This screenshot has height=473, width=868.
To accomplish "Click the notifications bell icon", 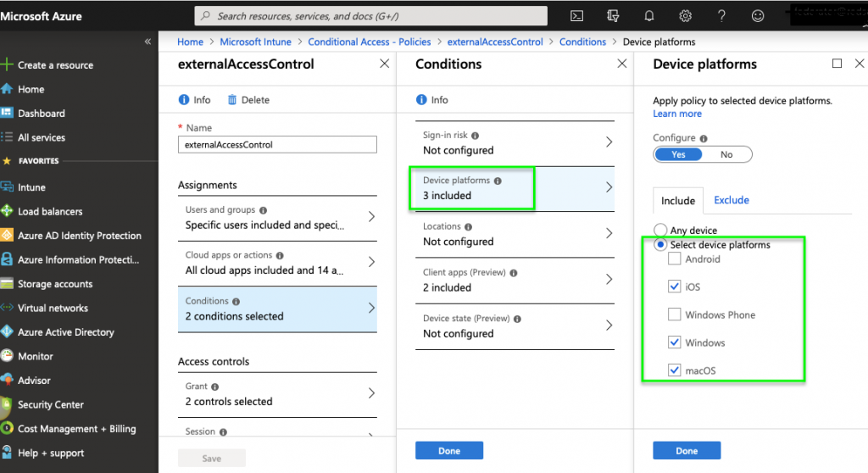I will tap(649, 15).
